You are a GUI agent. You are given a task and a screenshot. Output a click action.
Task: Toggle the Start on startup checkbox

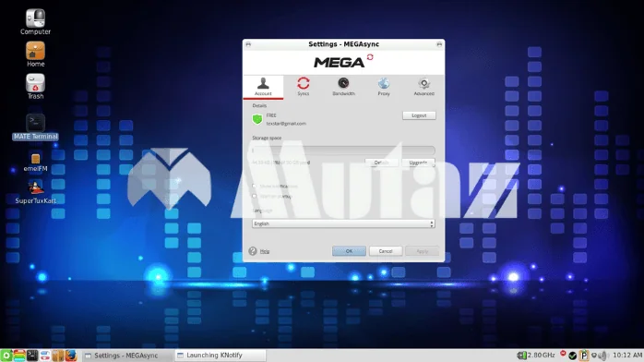tap(255, 196)
